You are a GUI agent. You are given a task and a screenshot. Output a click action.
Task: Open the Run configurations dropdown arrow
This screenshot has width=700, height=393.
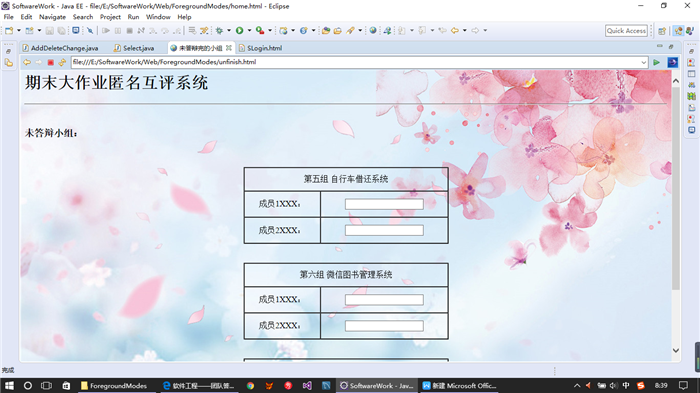point(250,30)
